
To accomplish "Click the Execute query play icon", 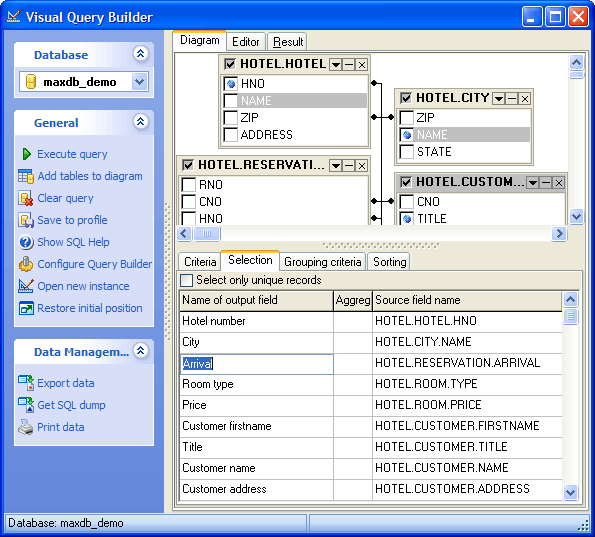I will tap(27, 154).
